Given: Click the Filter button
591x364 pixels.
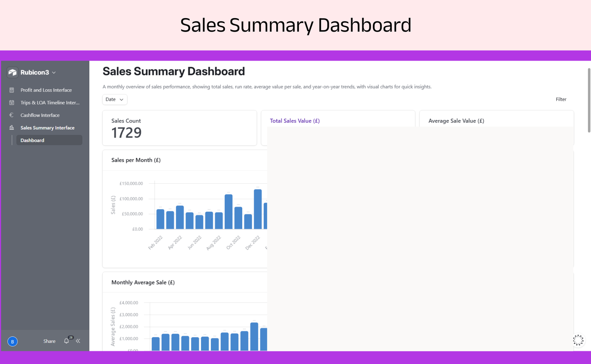Looking at the screenshot, I should tap(561, 99).
